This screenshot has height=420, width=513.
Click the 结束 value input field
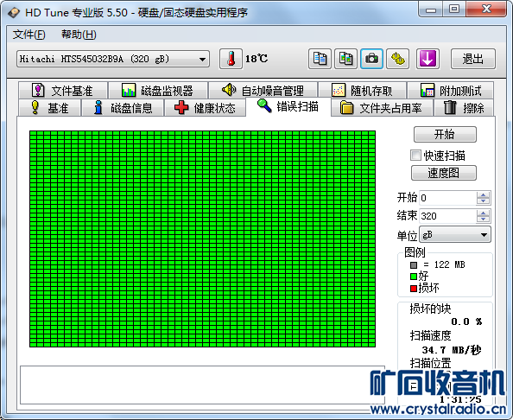(447, 216)
